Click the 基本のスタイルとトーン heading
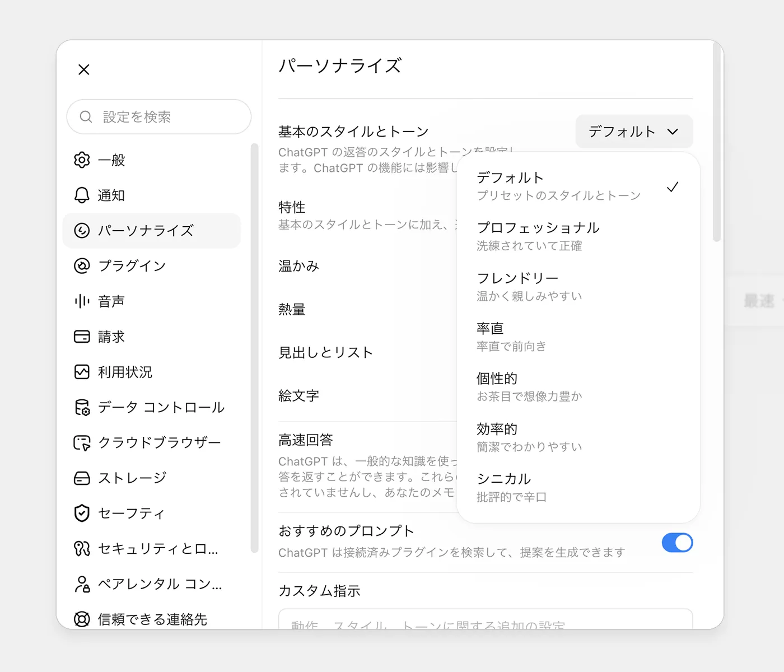This screenshot has height=672, width=784. [353, 132]
